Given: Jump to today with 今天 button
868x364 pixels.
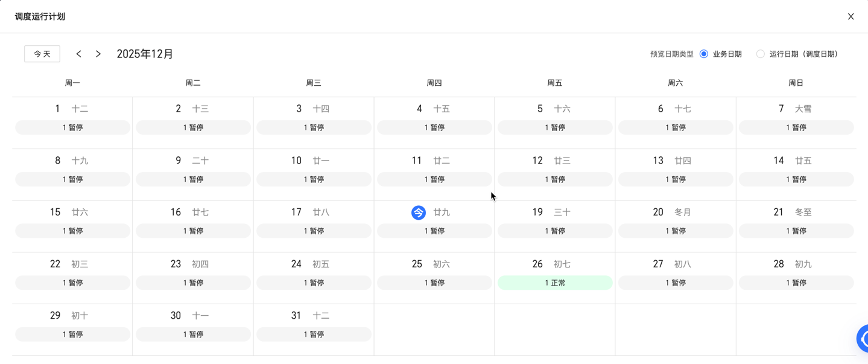Looking at the screenshot, I should [42, 54].
